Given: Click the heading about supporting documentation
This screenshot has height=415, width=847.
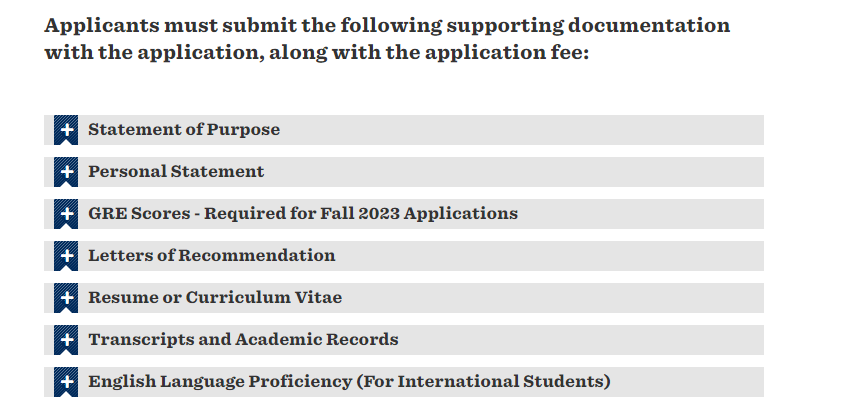Looking at the screenshot, I should tap(387, 39).
